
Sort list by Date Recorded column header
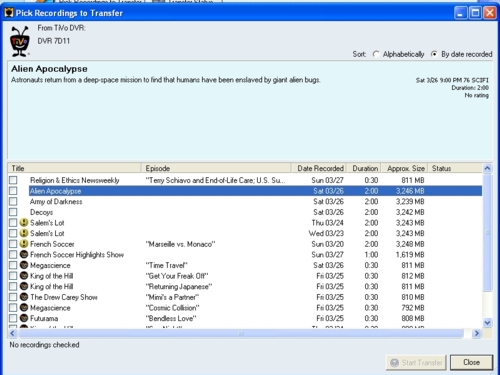(x=319, y=168)
